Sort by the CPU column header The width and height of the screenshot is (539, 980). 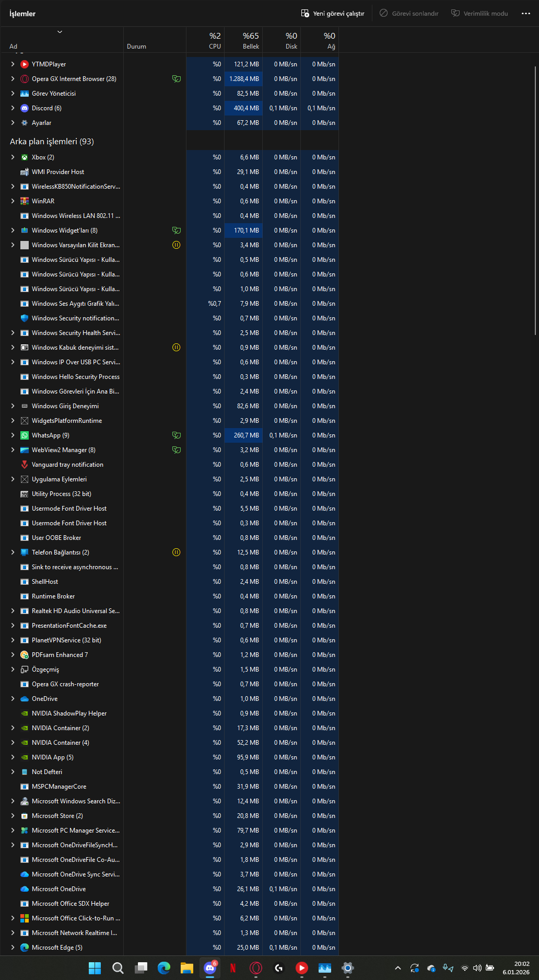point(205,40)
